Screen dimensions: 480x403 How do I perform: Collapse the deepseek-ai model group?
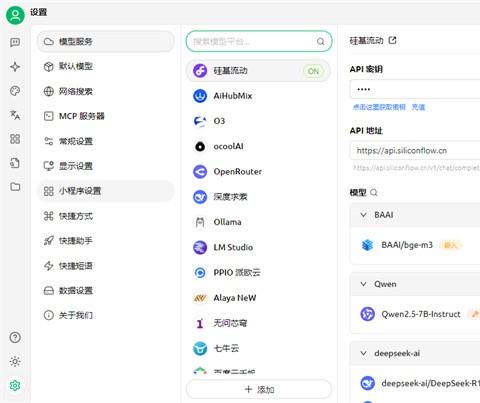coord(363,353)
